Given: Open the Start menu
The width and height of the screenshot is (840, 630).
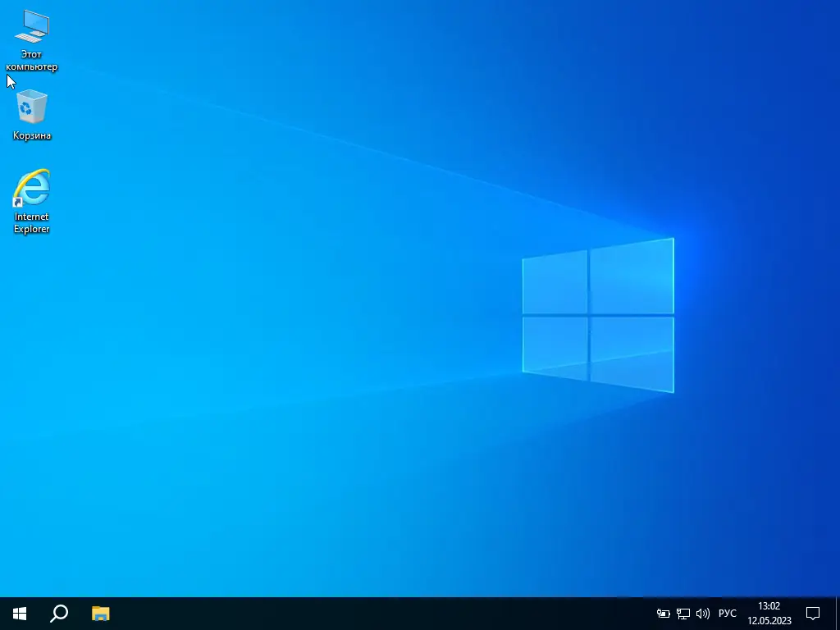Looking at the screenshot, I should click(x=18, y=613).
